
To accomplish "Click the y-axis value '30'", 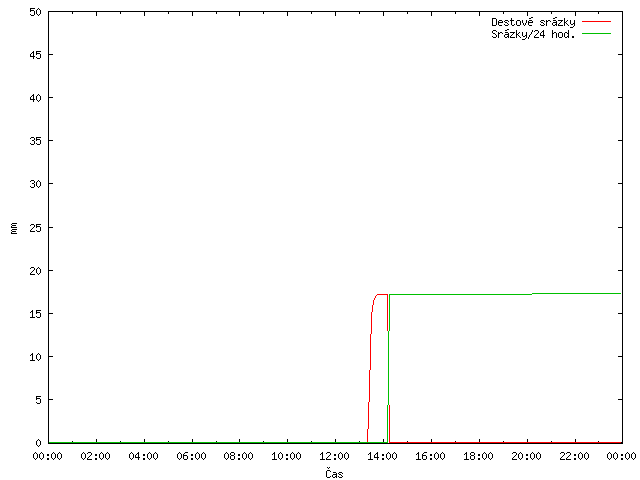I will click(36, 184).
